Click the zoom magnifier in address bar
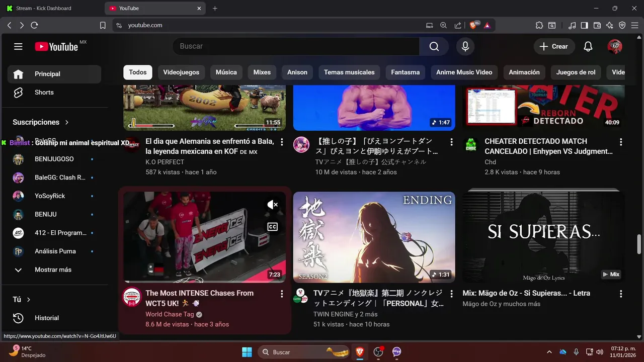This screenshot has height=362, width=644. click(x=443, y=25)
